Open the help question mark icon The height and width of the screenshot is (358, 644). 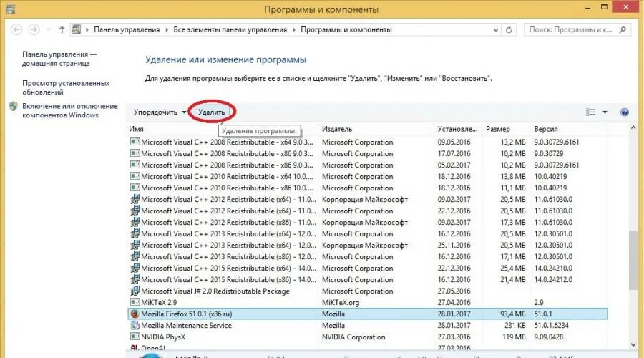pyautogui.click(x=624, y=112)
